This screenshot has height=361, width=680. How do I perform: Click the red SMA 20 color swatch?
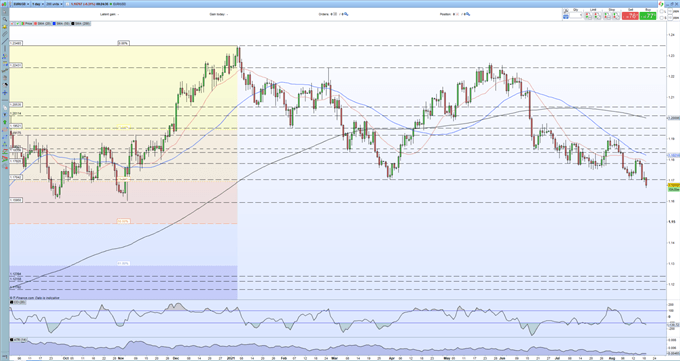click(x=36, y=23)
